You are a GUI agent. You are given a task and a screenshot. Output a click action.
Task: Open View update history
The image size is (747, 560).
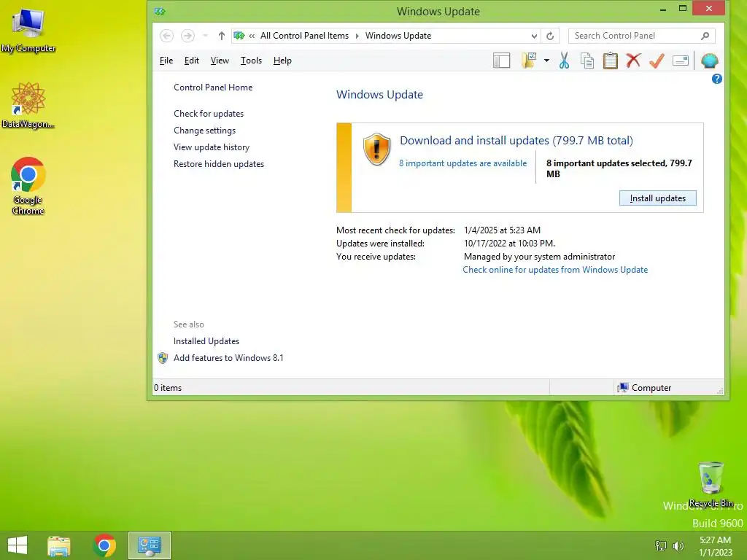pyautogui.click(x=212, y=147)
